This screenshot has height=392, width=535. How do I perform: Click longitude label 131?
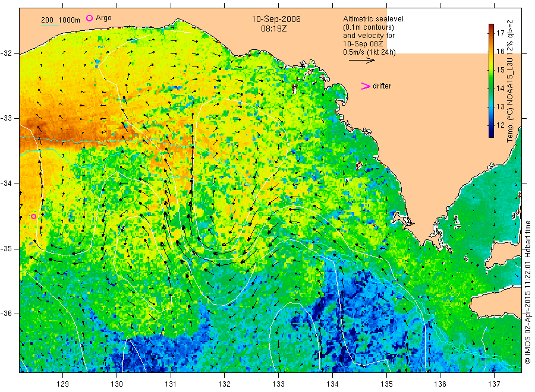[171, 384]
